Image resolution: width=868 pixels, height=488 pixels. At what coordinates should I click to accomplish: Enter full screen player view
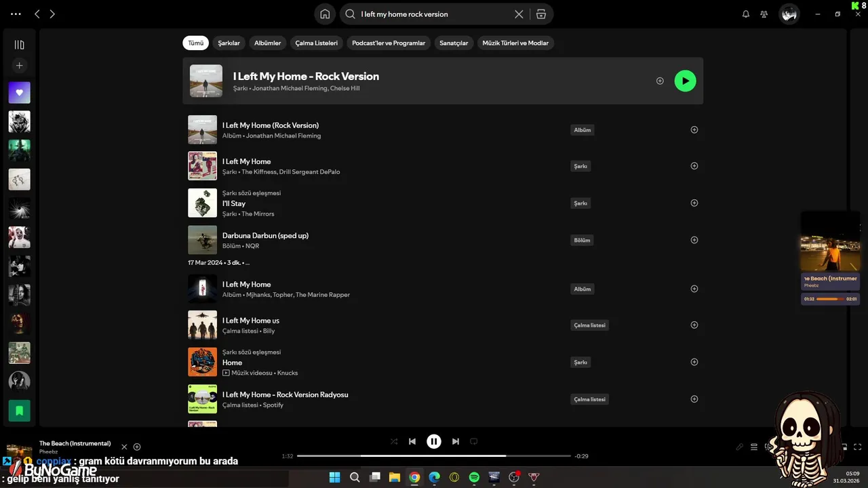pos(858,447)
